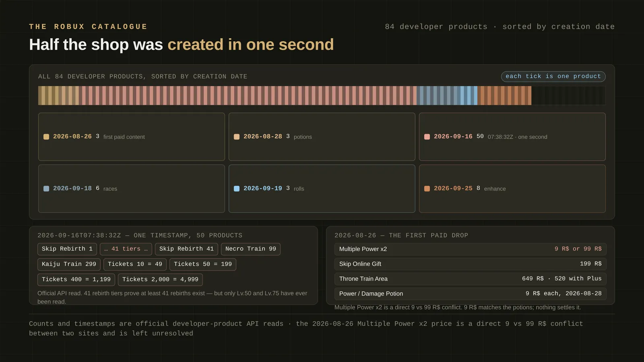Click the 'first paid content' caption
Image resolution: width=644 pixels, height=362 pixels.
tap(124, 137)
